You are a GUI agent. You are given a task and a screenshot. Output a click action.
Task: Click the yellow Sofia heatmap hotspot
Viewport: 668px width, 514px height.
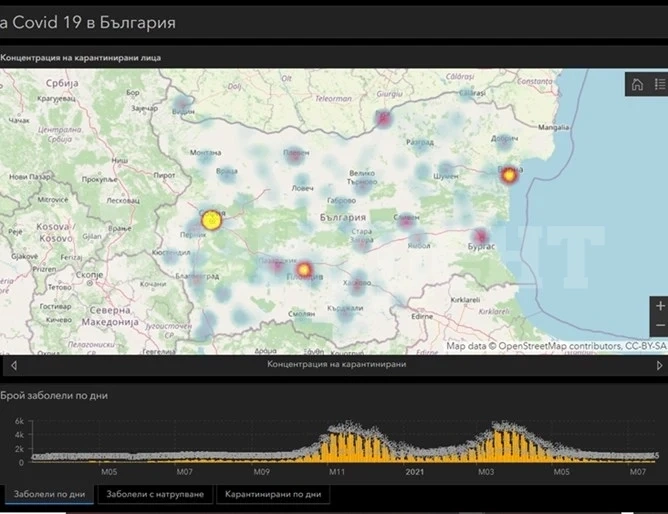click(x=211, y=221)
